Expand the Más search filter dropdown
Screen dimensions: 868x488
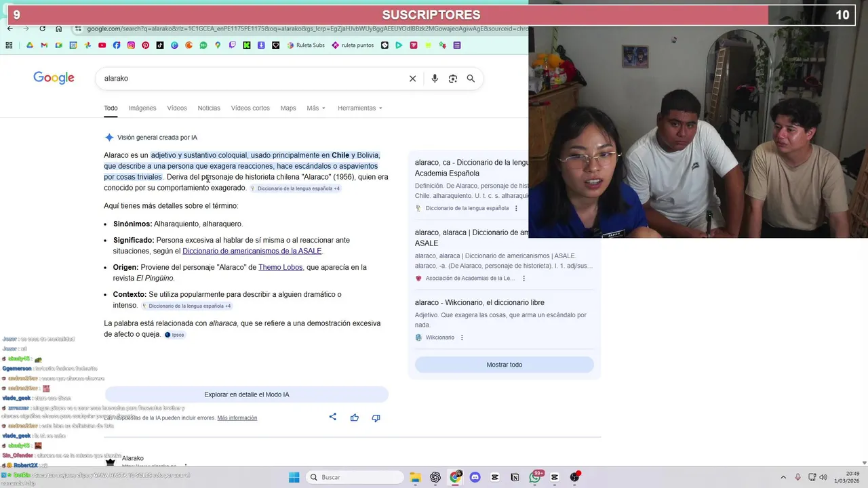[316, 108]
